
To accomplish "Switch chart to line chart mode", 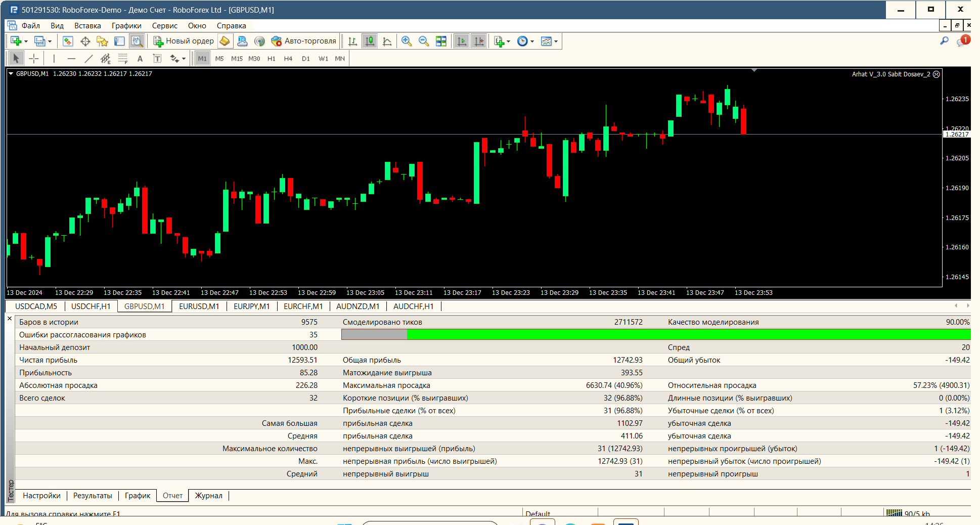I will coord(387,41).
